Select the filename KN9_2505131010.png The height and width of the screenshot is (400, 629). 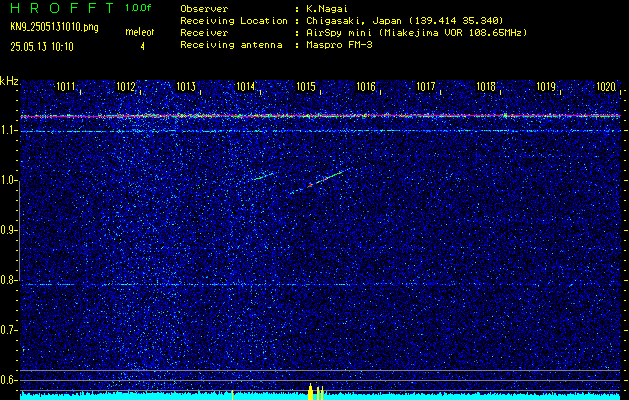coord(54,27)
